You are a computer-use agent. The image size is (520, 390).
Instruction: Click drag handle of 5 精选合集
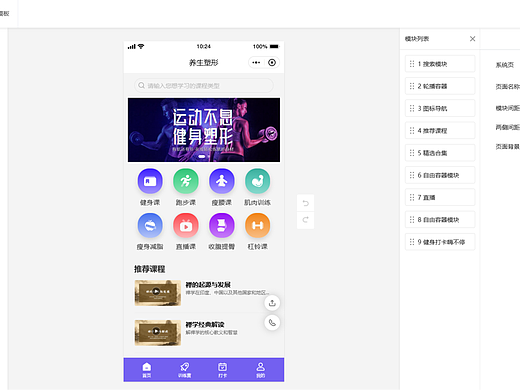click(x=412, y=153)
